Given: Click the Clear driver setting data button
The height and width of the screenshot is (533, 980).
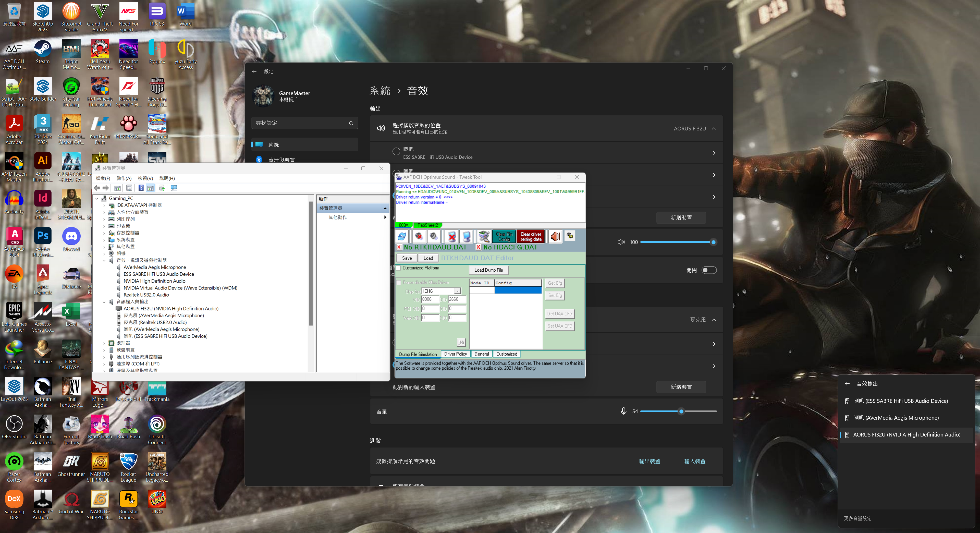Looking at the screenshot, I should [531, 237].
